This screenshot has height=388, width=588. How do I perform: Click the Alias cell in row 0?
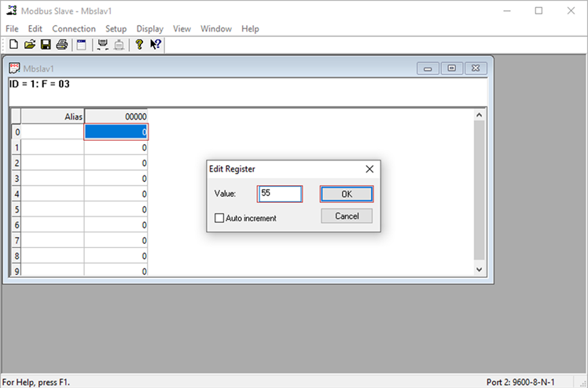coord(53,132)
